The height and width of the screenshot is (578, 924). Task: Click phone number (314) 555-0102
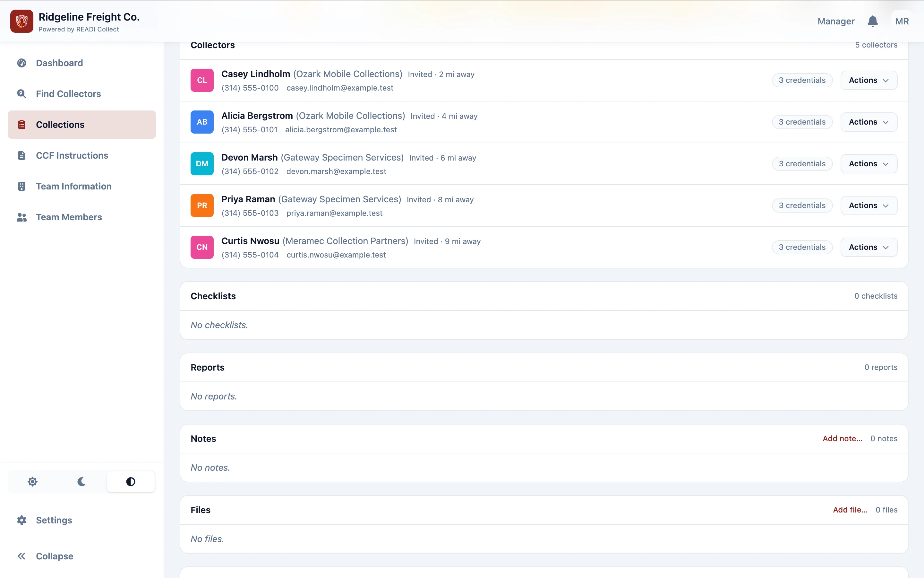coord(250,171)
